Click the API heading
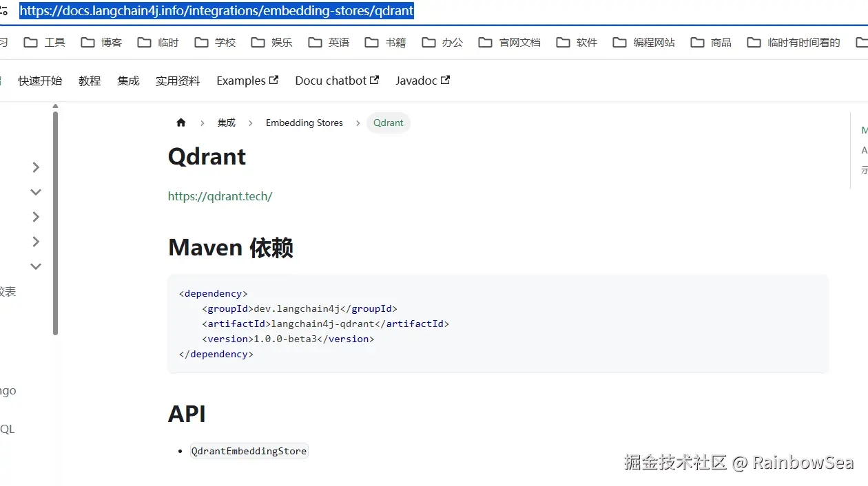 [187, 414]
